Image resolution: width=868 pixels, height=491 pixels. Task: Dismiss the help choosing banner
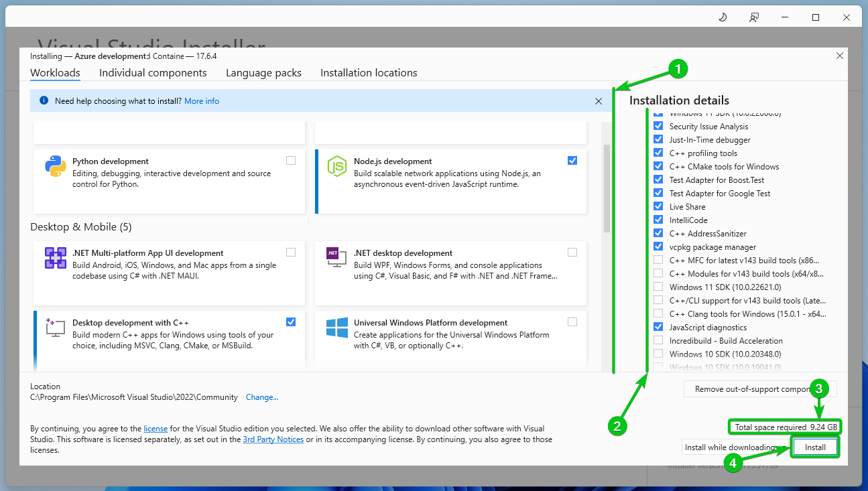click(x=599, y=101)
